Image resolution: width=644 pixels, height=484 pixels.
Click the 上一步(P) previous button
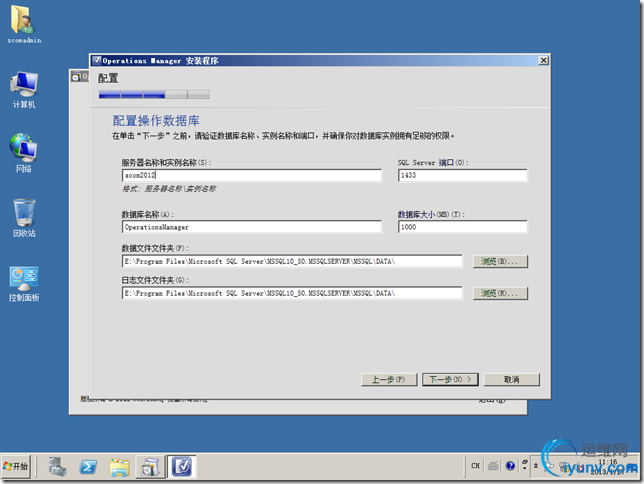[389, 380]
